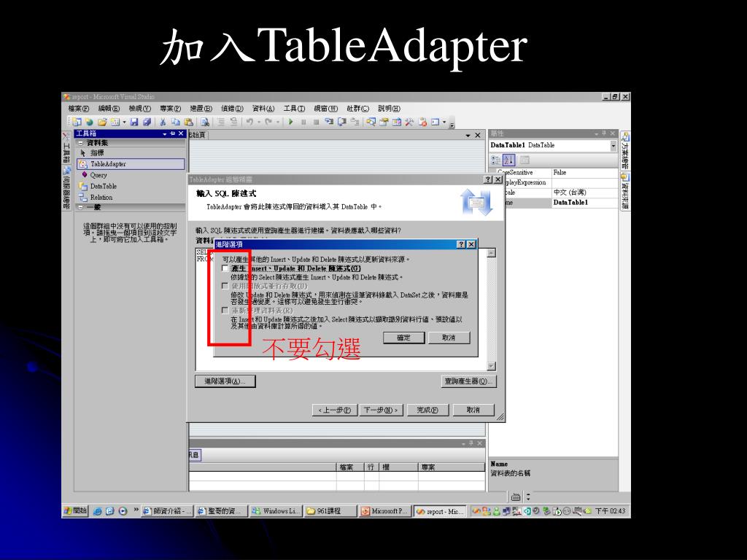The width and height of the screenshot is (747, 560).
Task: Click the Pause debugging icon
Action: pos(303,122)
